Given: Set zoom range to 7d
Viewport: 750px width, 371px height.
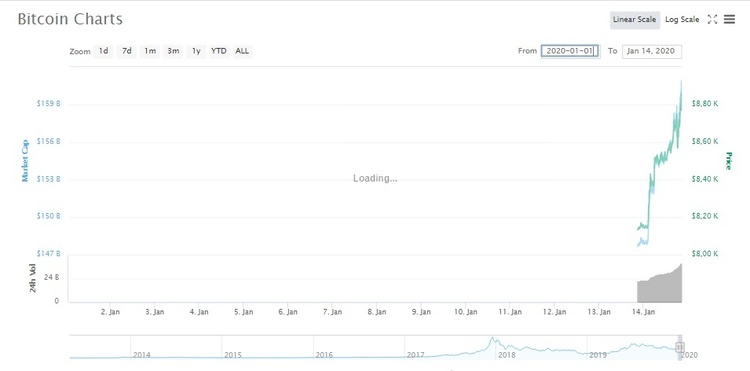Looking at the screenshot, I should (126, 51).
